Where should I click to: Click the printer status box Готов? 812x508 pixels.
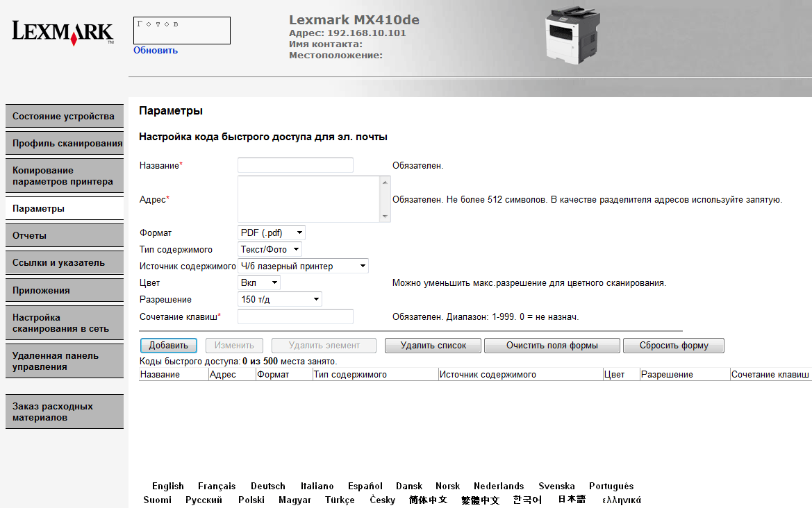click(182, 31)
